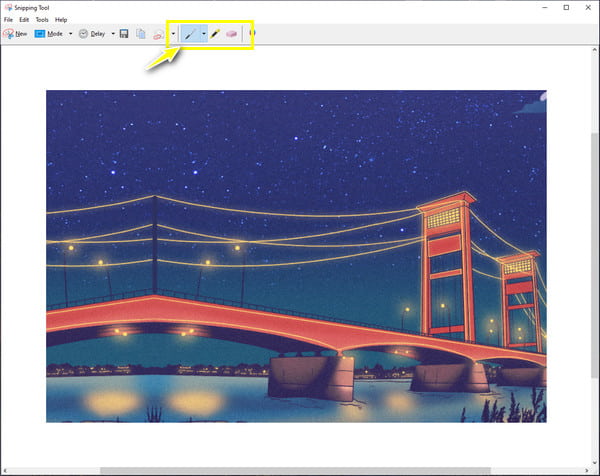600x476 pixels.
Task: Click the captured bridge image
Action: click(296, 256)
